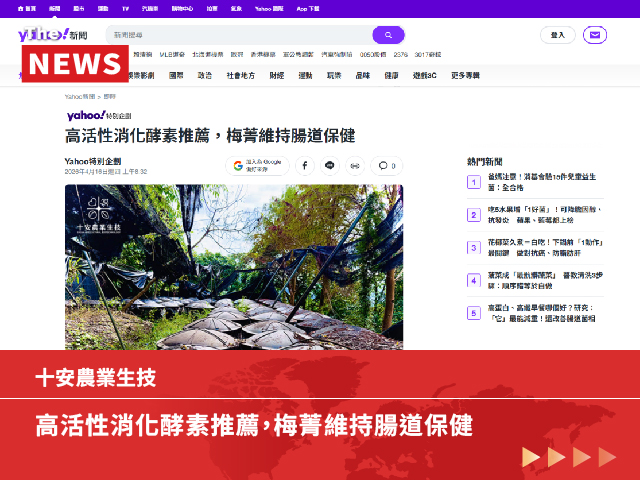Select the 財經 category tab
The height and width of the screenshot is (480, 640).
coord(276,75)
